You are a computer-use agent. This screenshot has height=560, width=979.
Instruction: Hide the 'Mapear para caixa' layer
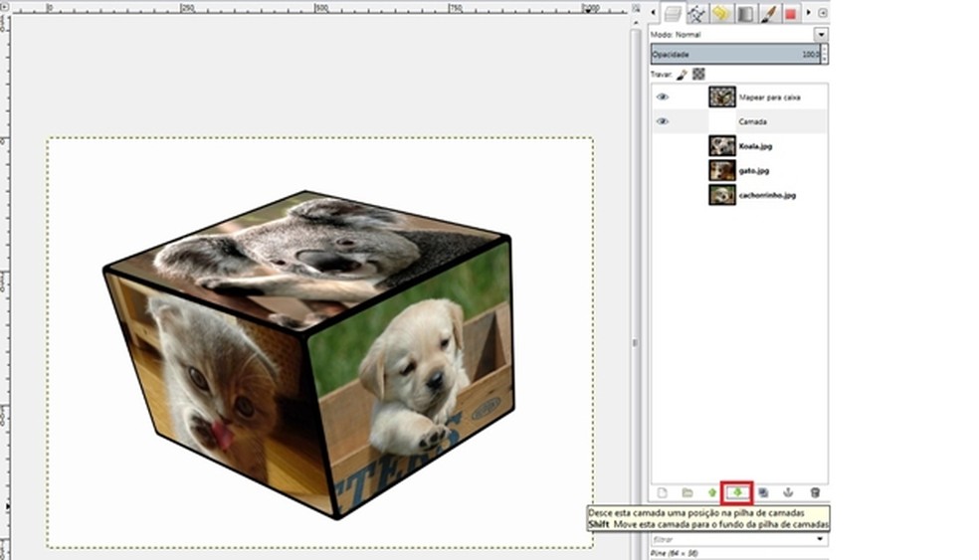[x=663, y=97]
